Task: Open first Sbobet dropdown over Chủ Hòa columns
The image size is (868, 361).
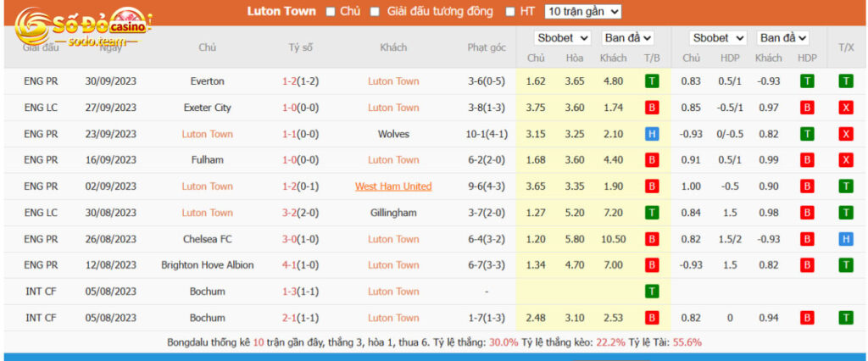Action: (563, 38)
